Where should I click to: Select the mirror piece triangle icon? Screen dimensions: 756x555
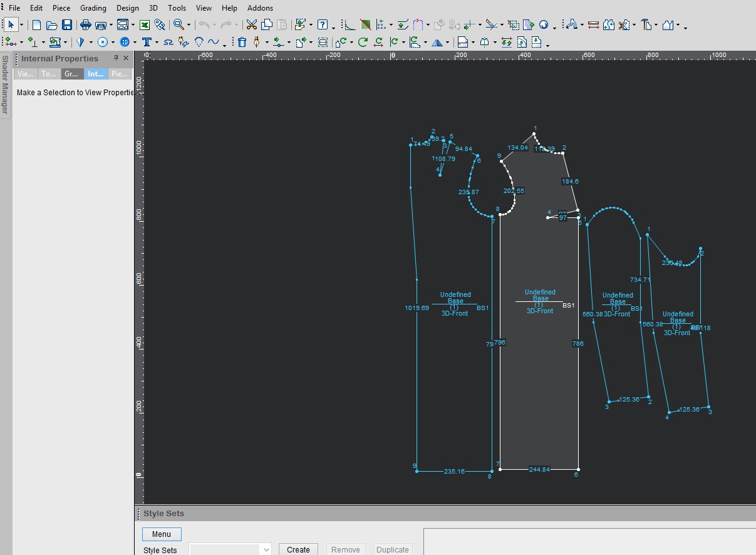437,43
